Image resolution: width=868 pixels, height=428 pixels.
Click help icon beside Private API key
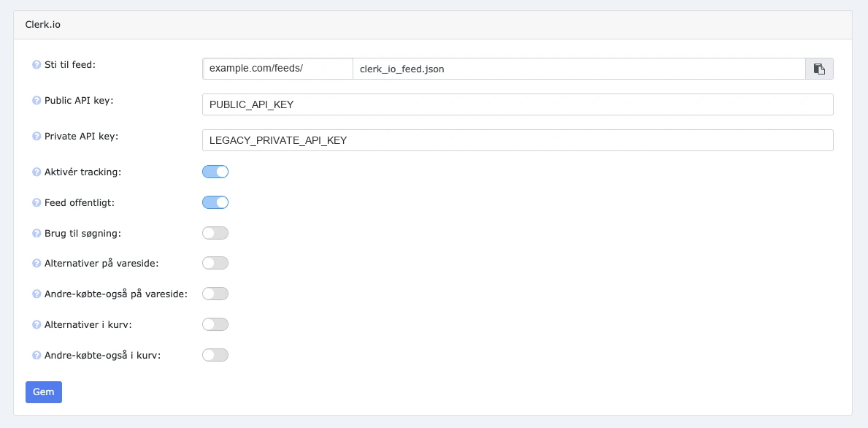(x=37, y=136)
